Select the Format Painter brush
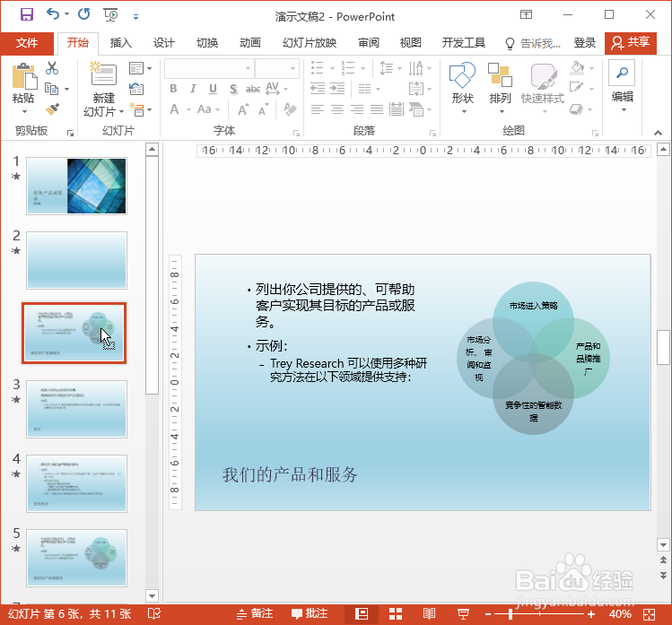672x625 pixels. pyautogui.click(x=52, y=109)
